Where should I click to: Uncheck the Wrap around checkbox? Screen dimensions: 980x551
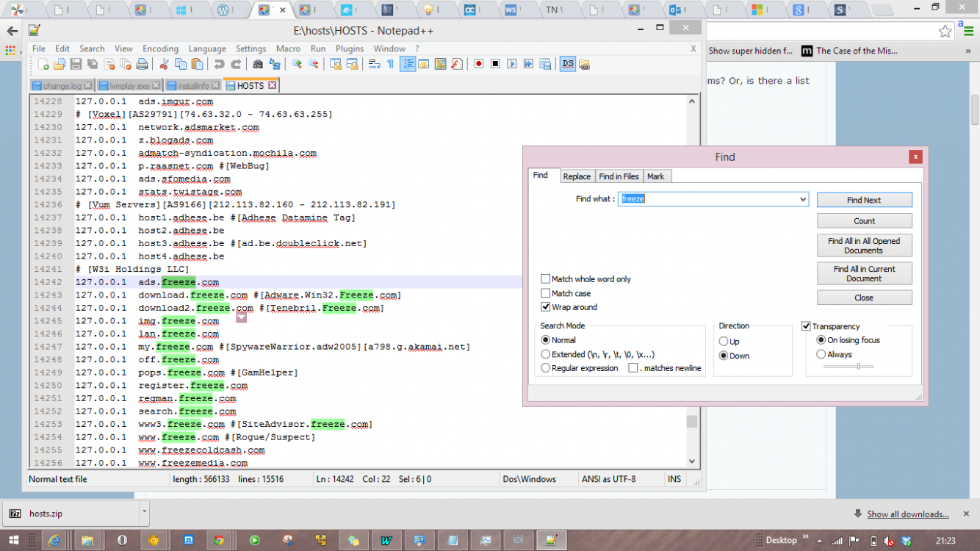point(545,307)
